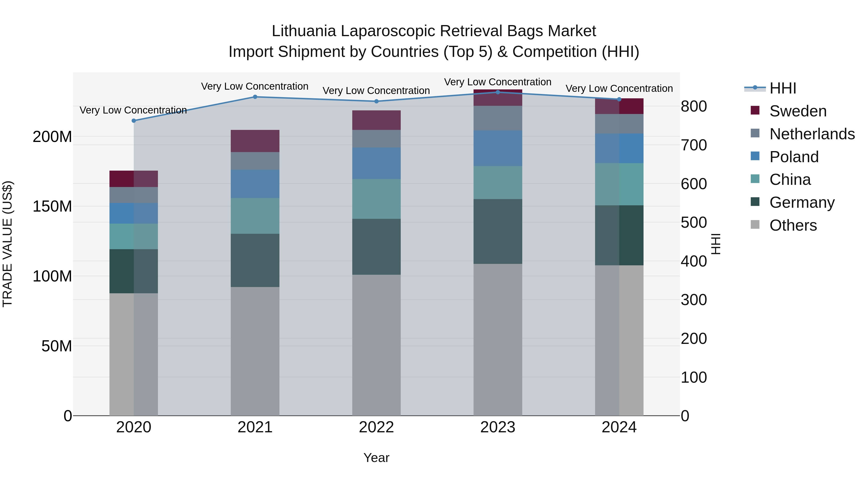Click the 2021 x-axis label
The width and height of the screenshot is (868, 488).
pyautogui.click(x=255, y=427)
